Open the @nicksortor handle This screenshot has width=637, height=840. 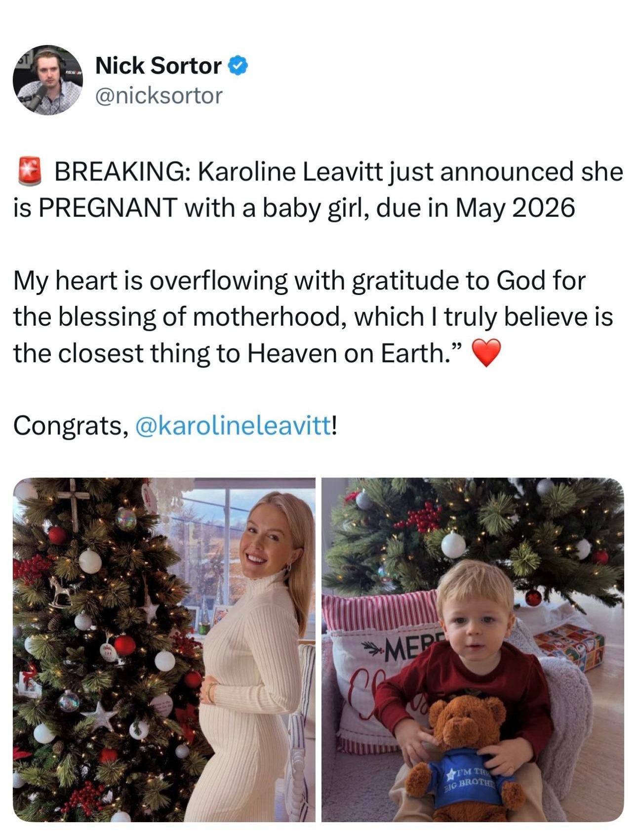[158, 95]
